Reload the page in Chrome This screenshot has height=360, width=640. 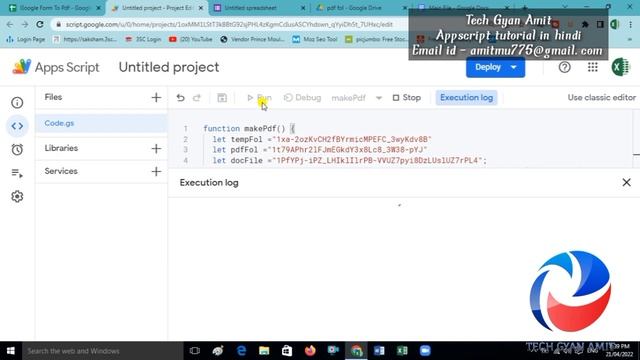(x=40, y=24)
